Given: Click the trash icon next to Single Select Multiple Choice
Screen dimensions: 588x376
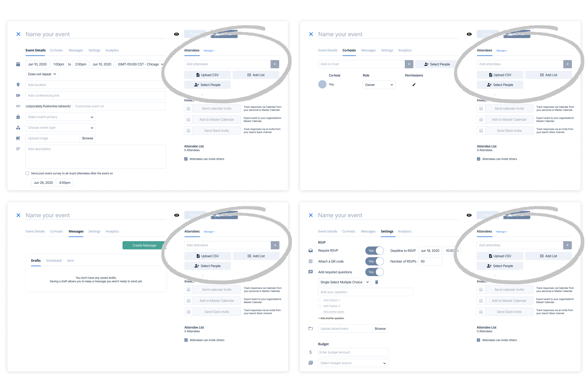Looking at the screenshot, I should coord(377,282).
